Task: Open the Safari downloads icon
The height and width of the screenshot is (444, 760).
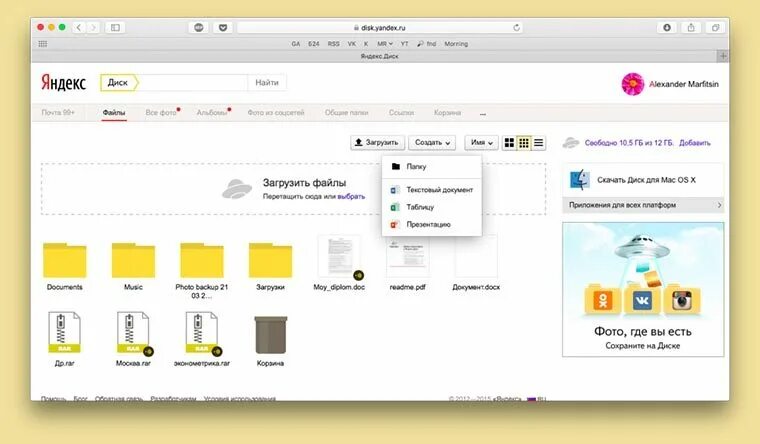Action: tap(667, 28)
